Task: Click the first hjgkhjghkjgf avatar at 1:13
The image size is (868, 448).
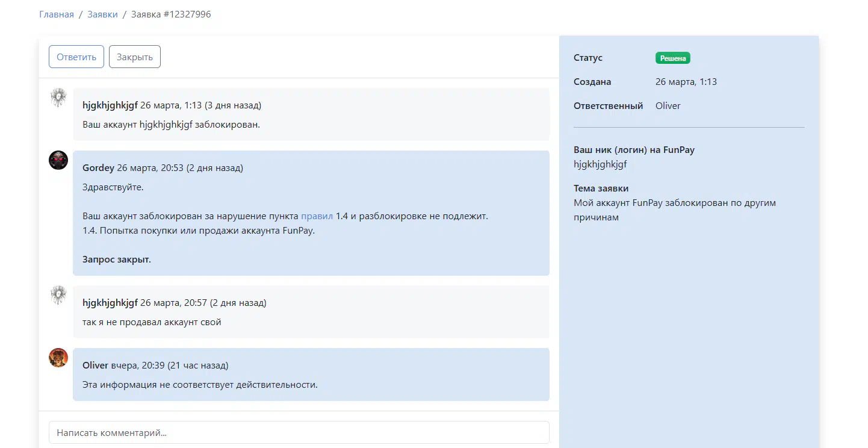Action: (x=58, y=98)
